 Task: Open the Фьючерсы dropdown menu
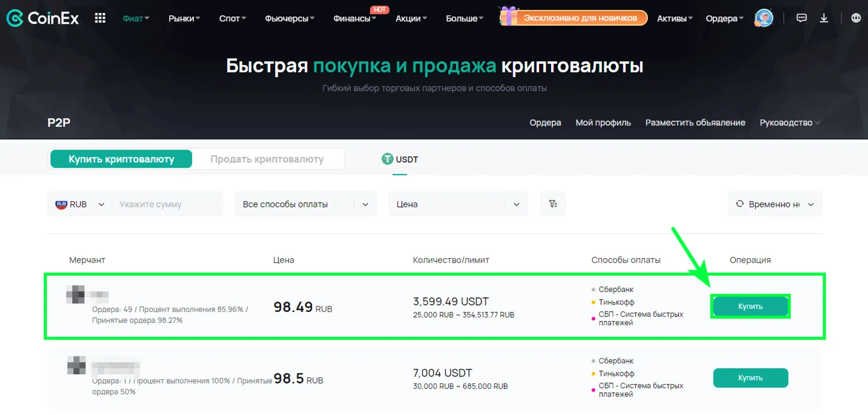[289, 18]
